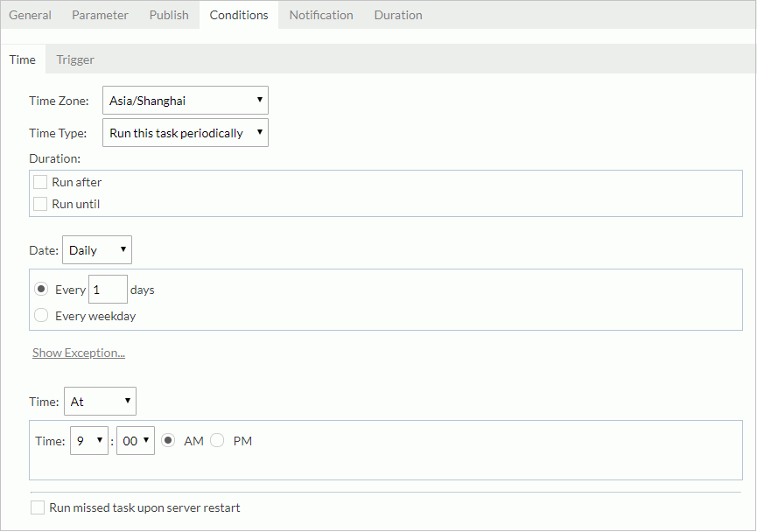Click the Show Exception link
The height and width of the screenshot is (532, 757).
pyautogui.click(x=78, y=352)
